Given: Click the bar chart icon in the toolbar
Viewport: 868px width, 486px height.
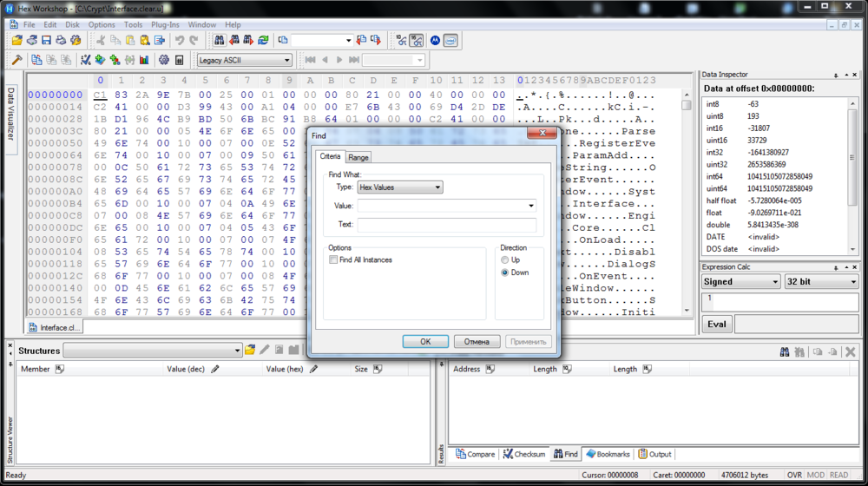Looking at the screenshot, I should (x=143, y=60).
